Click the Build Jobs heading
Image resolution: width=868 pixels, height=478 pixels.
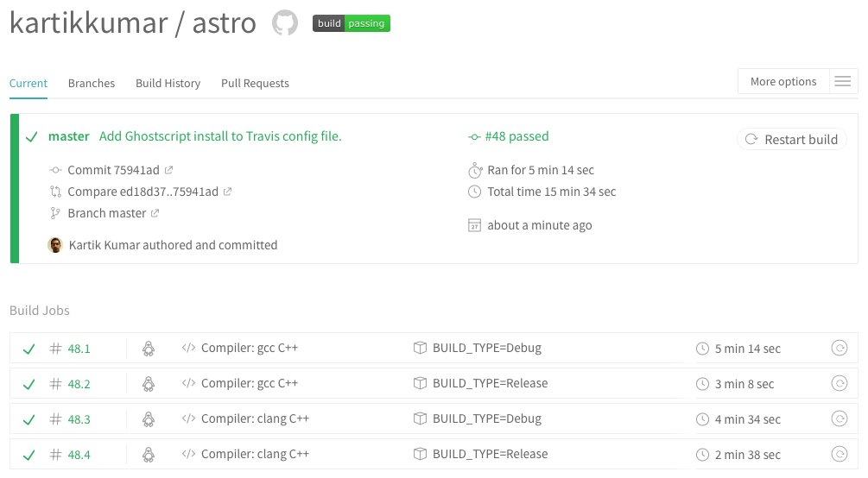(40, 311)
